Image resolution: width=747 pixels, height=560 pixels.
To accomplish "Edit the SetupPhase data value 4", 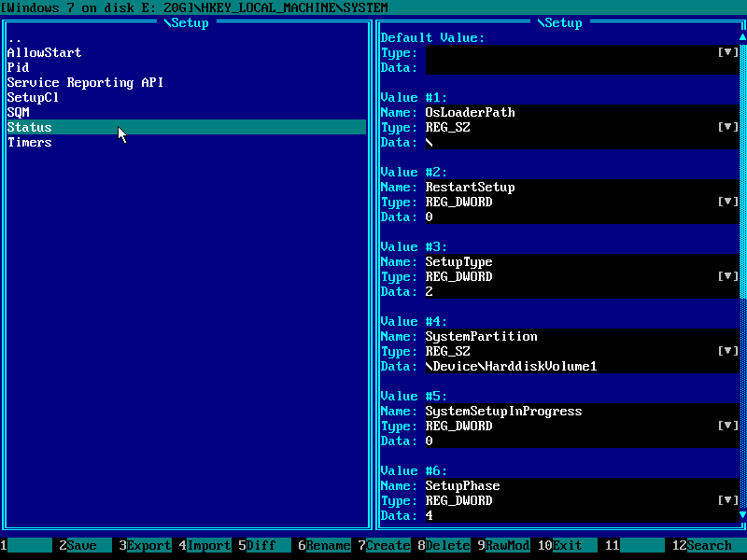I will click(x=582, y=515).
